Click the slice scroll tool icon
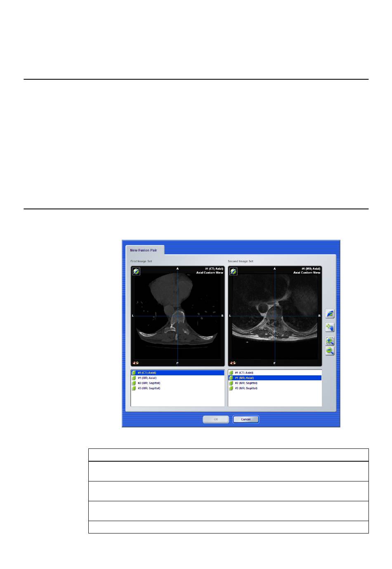Image resolution: width=392 pixels, height=569 pixels. click(x=330, y=314)
